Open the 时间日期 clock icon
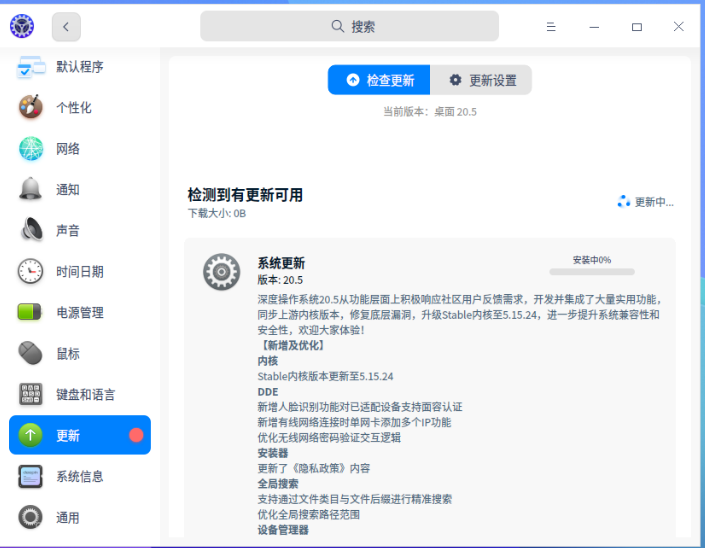The image size is (705, 548). (x=31, y=271)
